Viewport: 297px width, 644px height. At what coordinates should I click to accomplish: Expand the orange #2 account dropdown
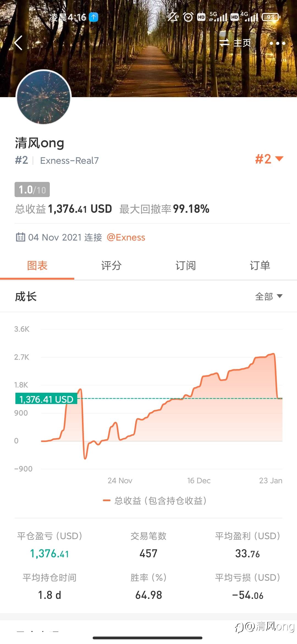coord(269,159)
